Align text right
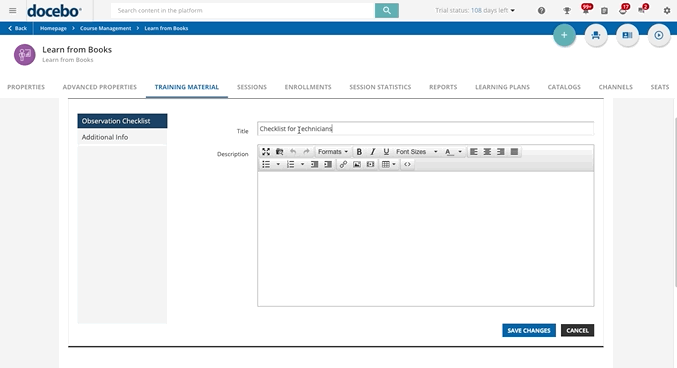This screenshot has height=368, width=677. [x=501, y=152]
